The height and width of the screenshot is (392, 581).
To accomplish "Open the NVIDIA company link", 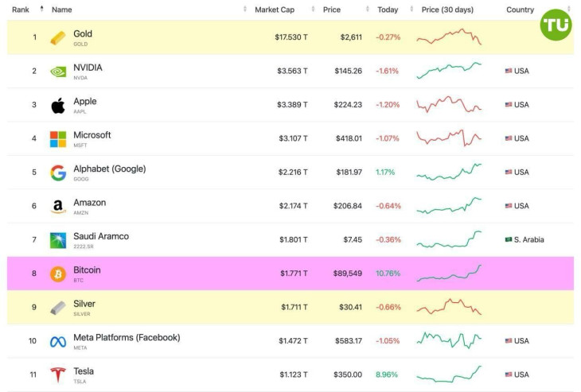I will pyautogui.click(x=88, y=68).
